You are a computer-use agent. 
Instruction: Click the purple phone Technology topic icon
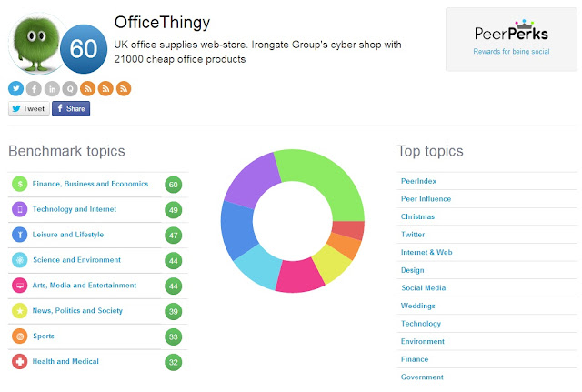[x=20, y=209]
